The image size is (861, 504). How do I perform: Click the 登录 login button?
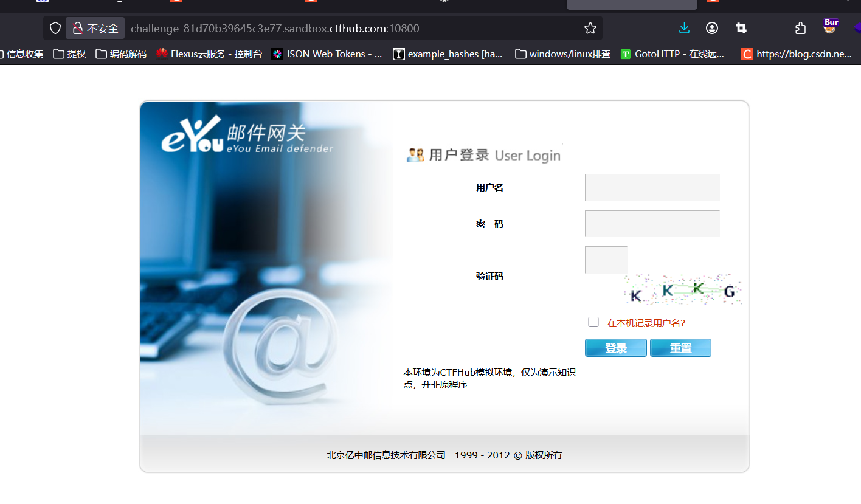click(616, 348)
